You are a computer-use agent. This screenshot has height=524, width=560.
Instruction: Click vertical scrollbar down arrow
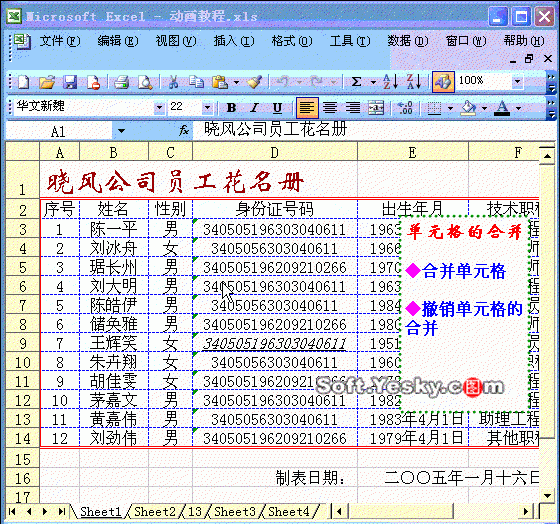pos(547,496)
